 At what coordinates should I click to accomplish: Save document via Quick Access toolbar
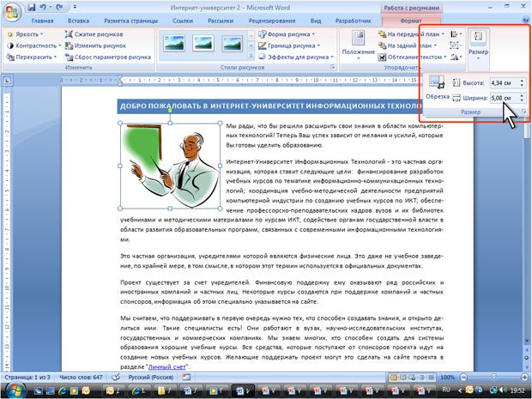(x=31, y=8)
